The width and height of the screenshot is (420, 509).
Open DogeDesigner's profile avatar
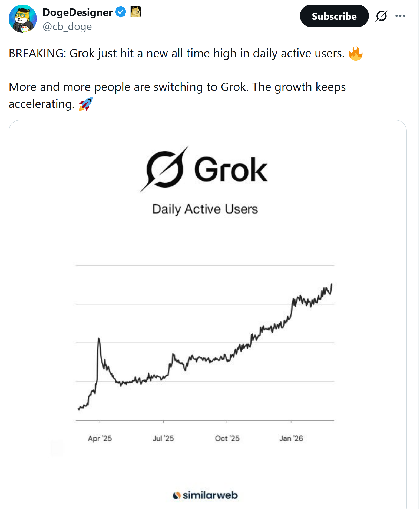23,19
